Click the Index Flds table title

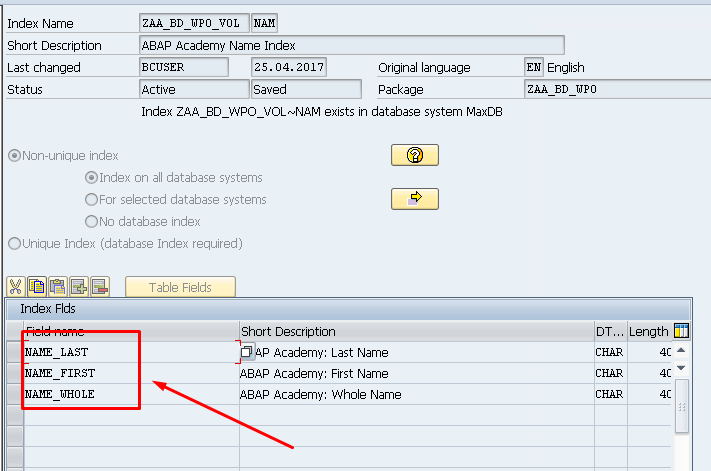[48, 309]
